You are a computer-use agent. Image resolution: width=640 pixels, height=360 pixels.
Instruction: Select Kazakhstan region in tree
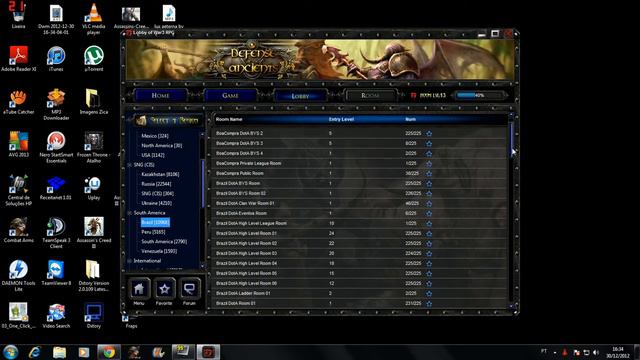tap(160, 174)
